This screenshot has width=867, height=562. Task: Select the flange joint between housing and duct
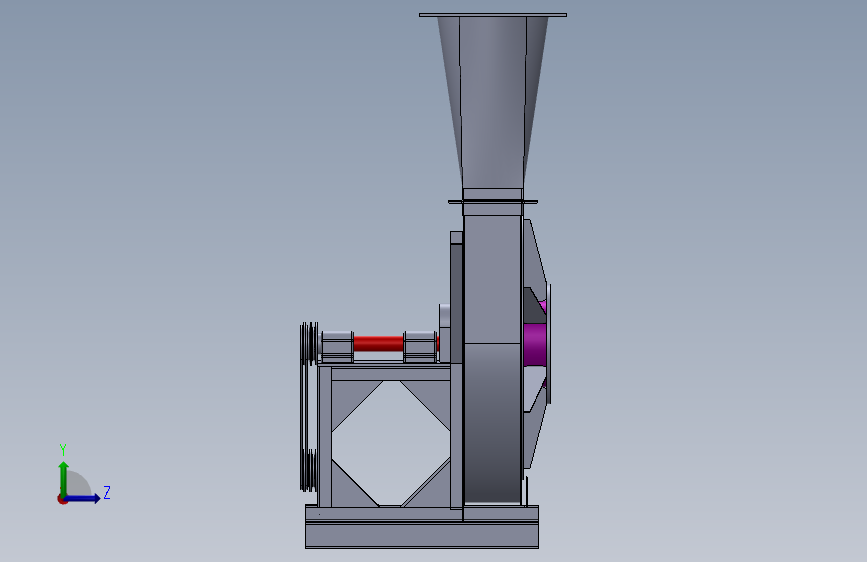point(493,202)
